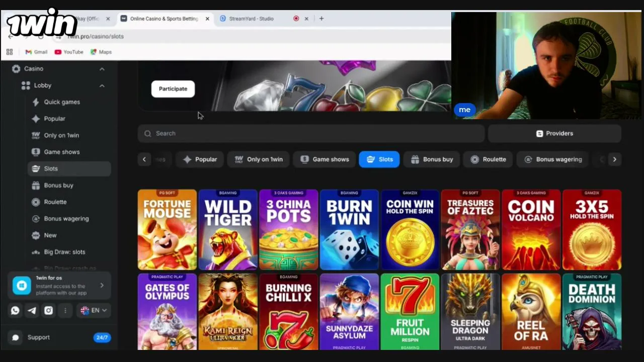This screenshot has width=644, height=362.
Task: Open the Support chat button
Action: tap(59, 337)
